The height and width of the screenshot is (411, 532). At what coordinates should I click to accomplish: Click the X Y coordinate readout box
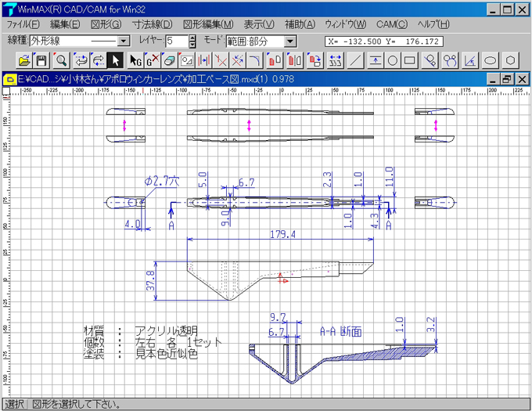[x=383, y=41]
